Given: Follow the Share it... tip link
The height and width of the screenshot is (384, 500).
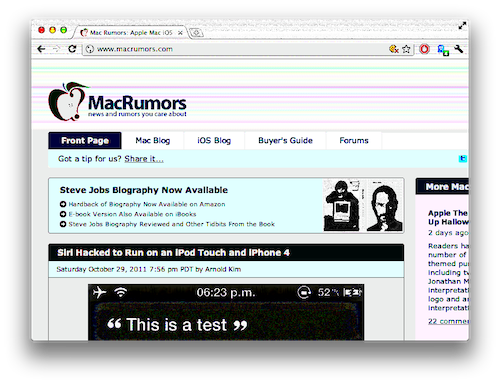Looking at the screenshot, I should point(144,159).
